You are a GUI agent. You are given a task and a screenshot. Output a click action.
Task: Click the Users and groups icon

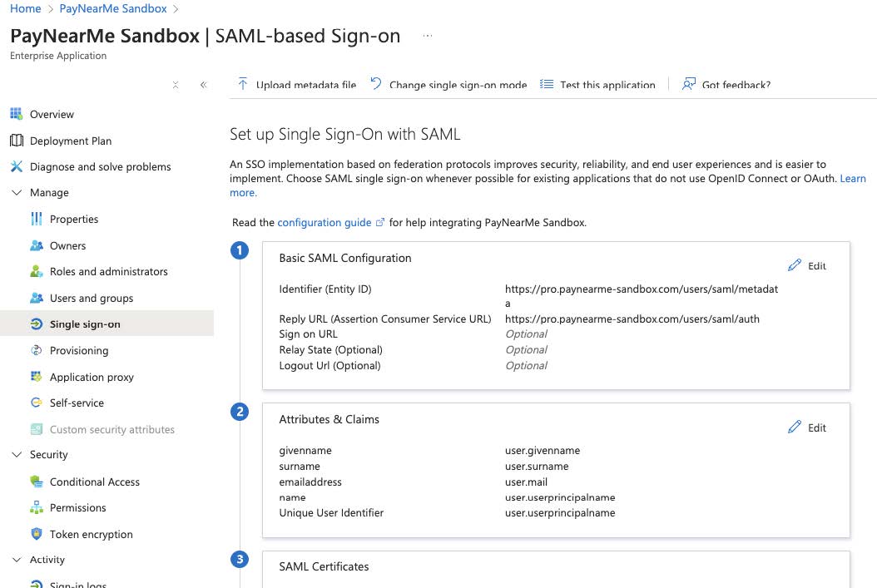coord(37,298)
